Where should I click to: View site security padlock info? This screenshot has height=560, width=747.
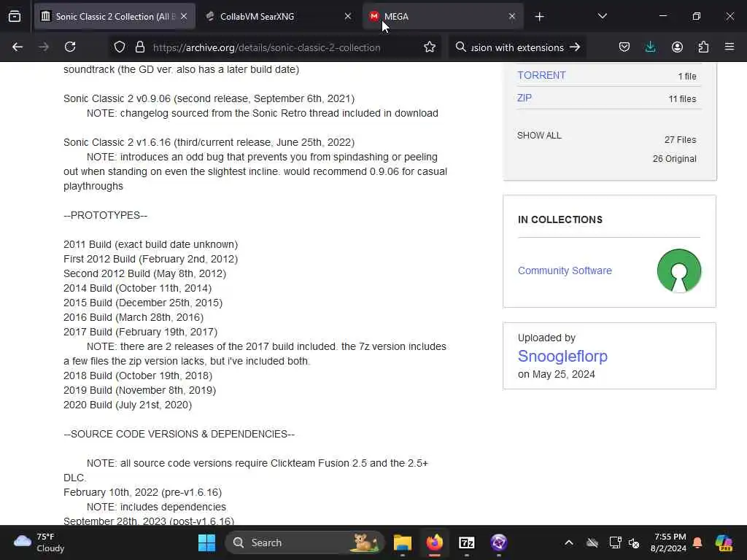click(x=139, y=47)
